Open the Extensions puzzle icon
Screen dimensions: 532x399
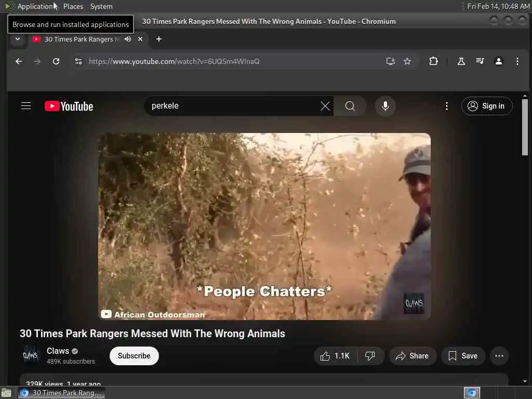(x=433, y=61)
